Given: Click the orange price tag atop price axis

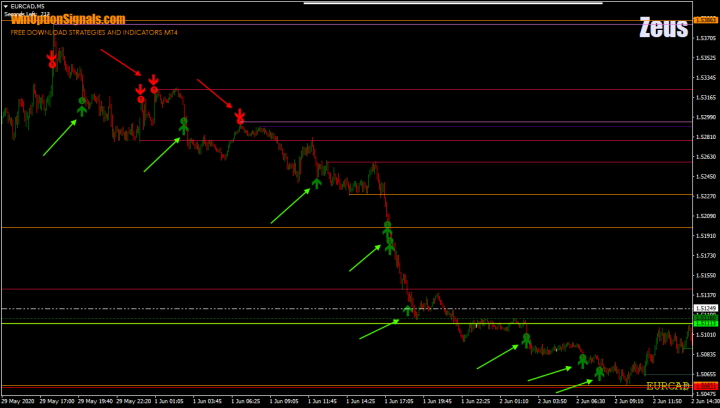Looking at the screenshot, I should coord(706,19).
